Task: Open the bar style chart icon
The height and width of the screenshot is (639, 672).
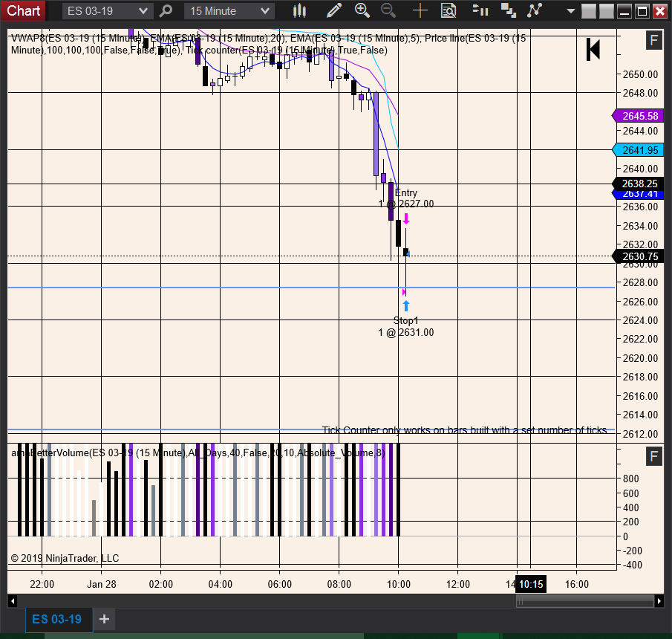Action: click(299, 10)
